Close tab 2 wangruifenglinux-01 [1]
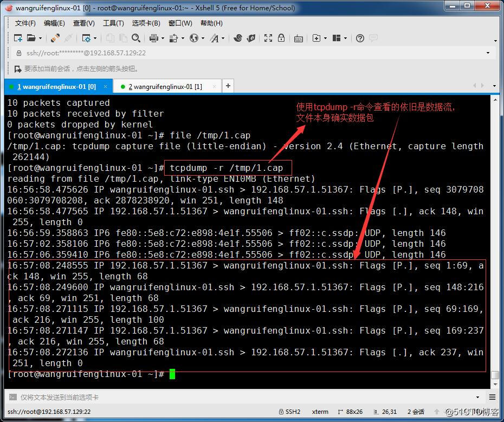504x422 pixels. pyautogui.click(x=215, y=87)
